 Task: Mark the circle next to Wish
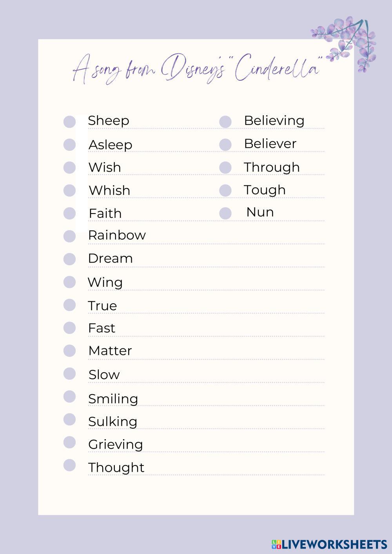tap(69, 168)
